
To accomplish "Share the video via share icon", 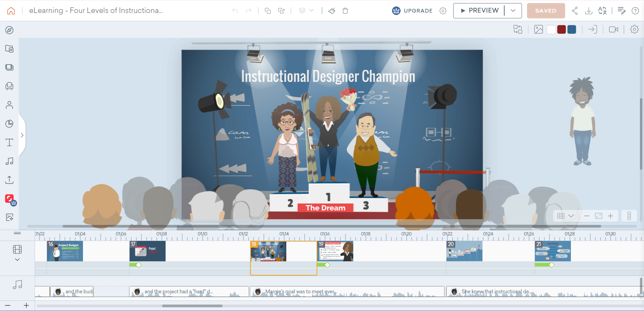I will [x=575, y=11].
